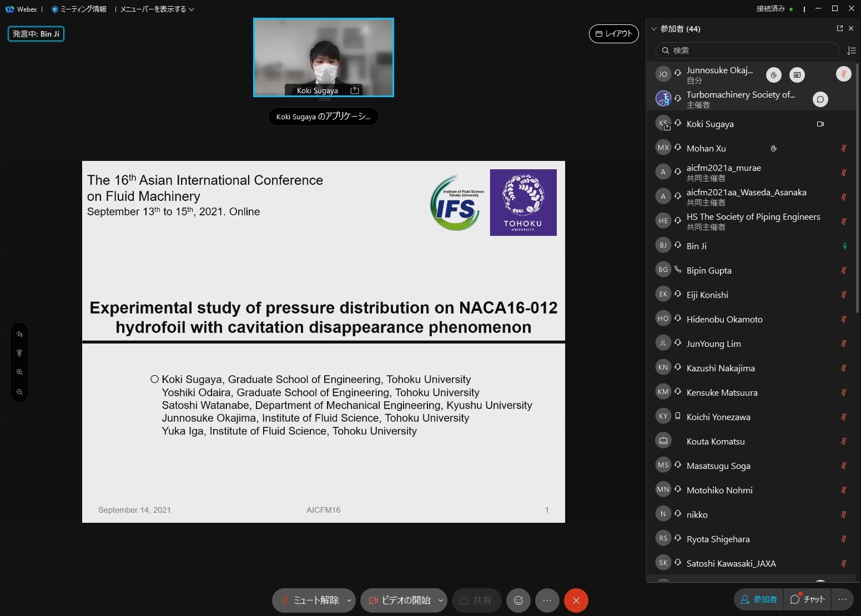This screenshot has height=616, width=861.
Task: Click Bipin Gupta's muted microphone icon
Action: coord(844,270)
